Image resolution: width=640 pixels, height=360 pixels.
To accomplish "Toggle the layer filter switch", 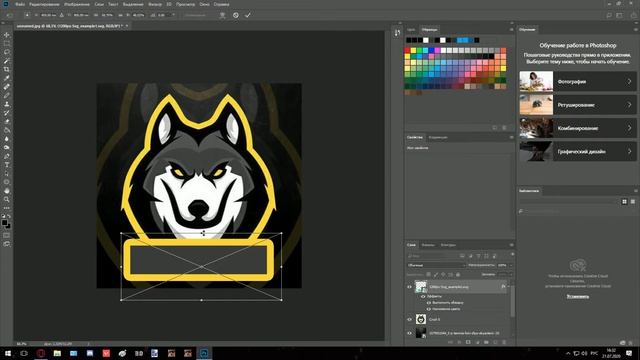I will 513,255.
